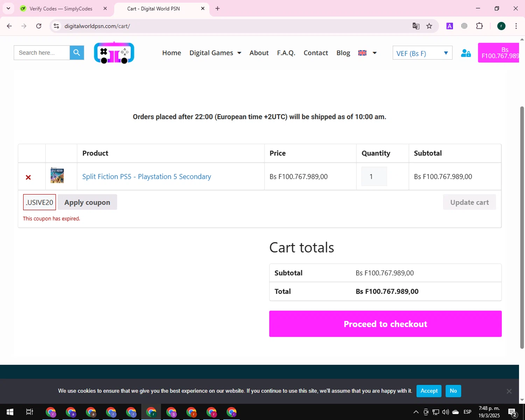Open the Home menu item
Viewport: 525px width, 420px height.
(x=171, y=53)
